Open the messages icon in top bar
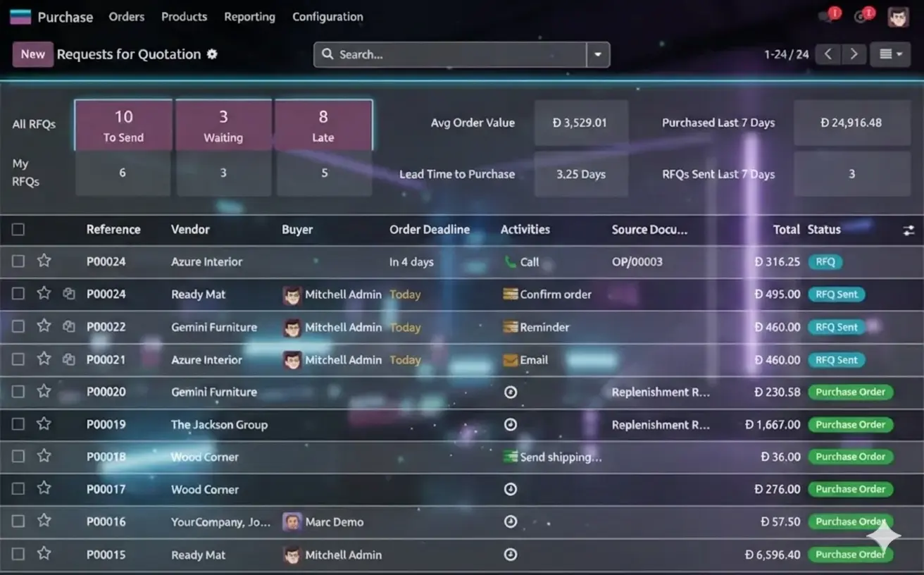 (828, 17)
